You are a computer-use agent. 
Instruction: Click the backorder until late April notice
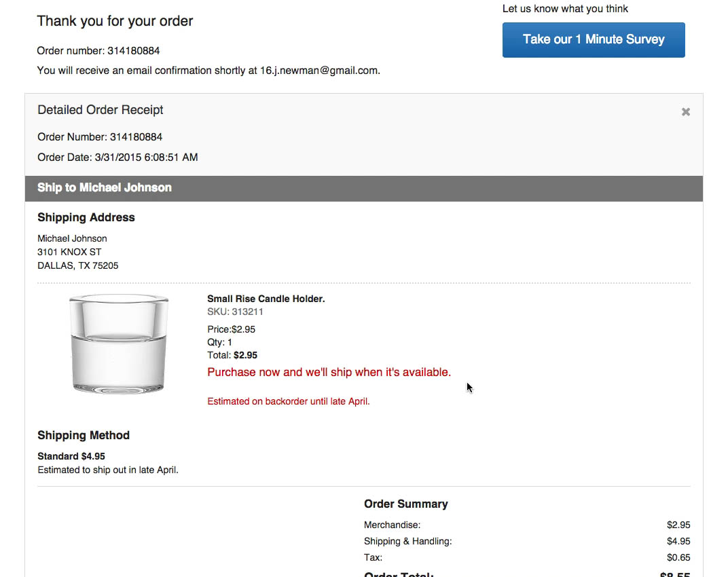pyautogui.click(x=289, y=401)
